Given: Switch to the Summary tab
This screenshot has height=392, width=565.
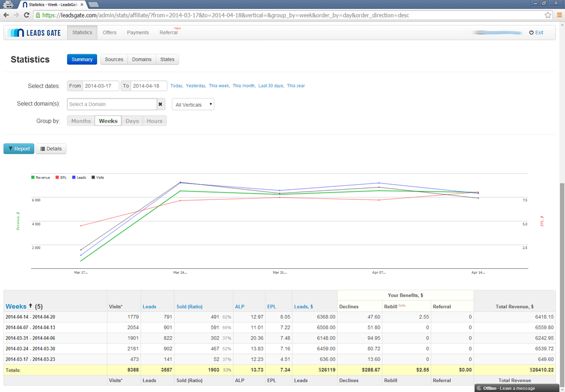Looking at the screenshot, I should 82,59.
